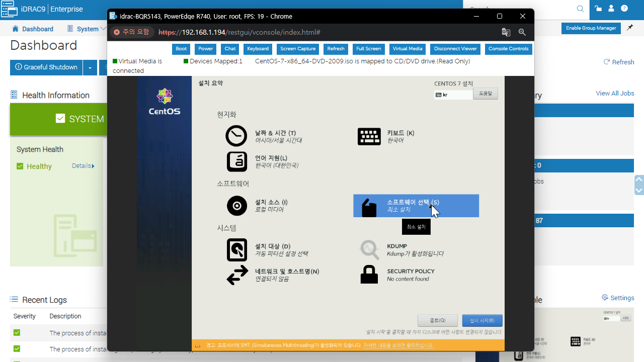Open Keyboard in console toolbar
644x362 pixels.
coord(258,49)
